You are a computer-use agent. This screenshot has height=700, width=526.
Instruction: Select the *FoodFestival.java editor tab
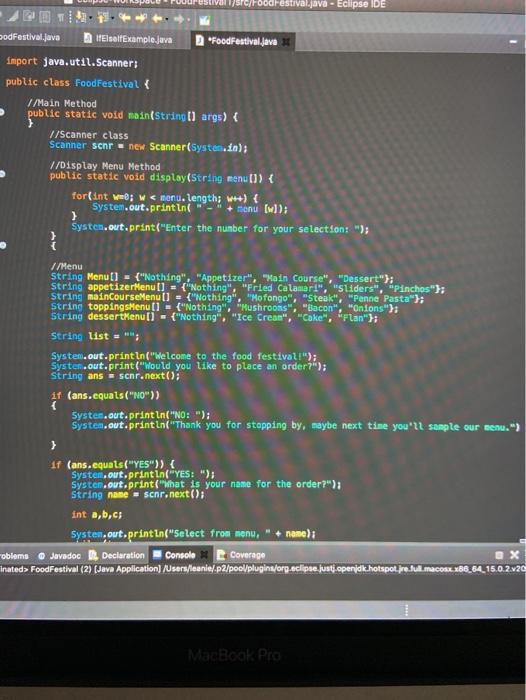point(243,42)
